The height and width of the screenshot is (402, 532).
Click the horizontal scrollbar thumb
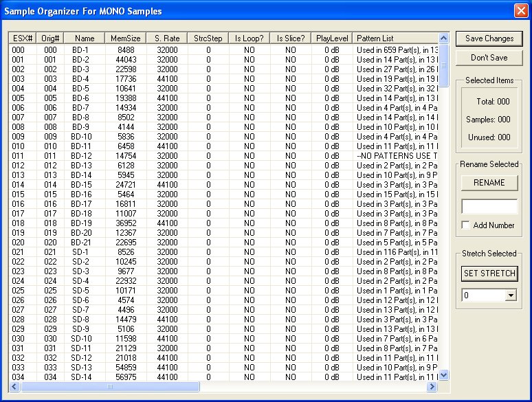(110, 386)
